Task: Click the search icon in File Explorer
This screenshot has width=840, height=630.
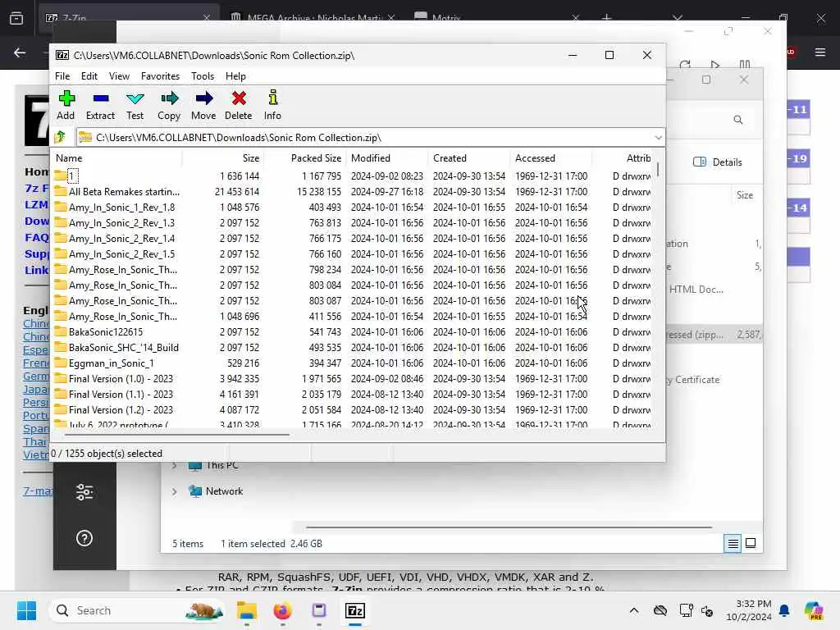Action: tap(738, 120)
